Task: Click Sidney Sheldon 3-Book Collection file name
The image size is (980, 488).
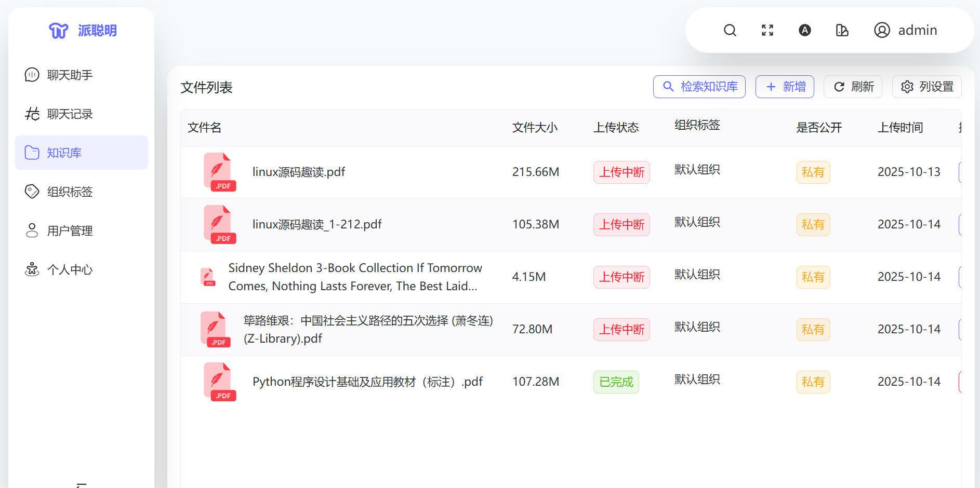Action: [355, 277]
